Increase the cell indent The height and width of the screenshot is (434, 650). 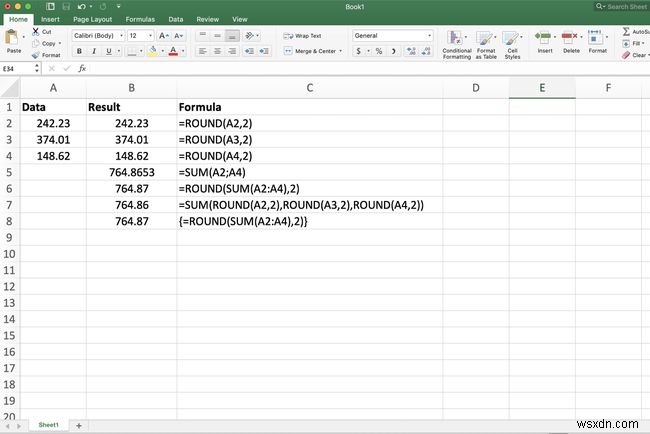click(264, 51)
